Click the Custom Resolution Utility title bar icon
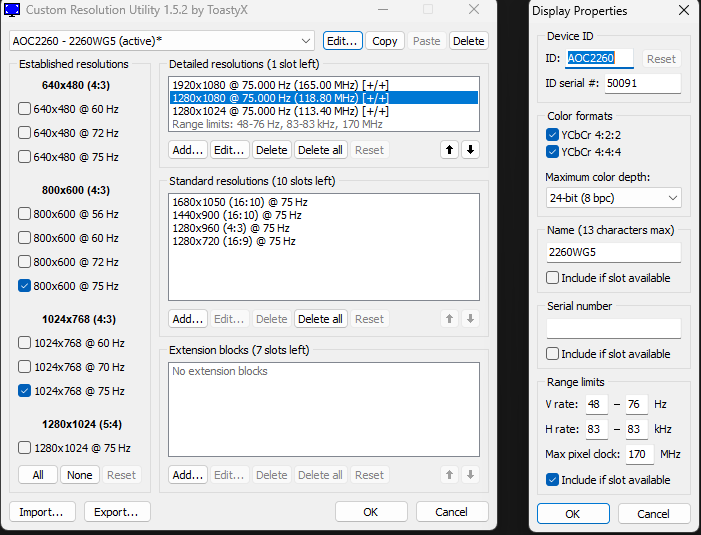This screenshot has width=701, height=535. 13,11
